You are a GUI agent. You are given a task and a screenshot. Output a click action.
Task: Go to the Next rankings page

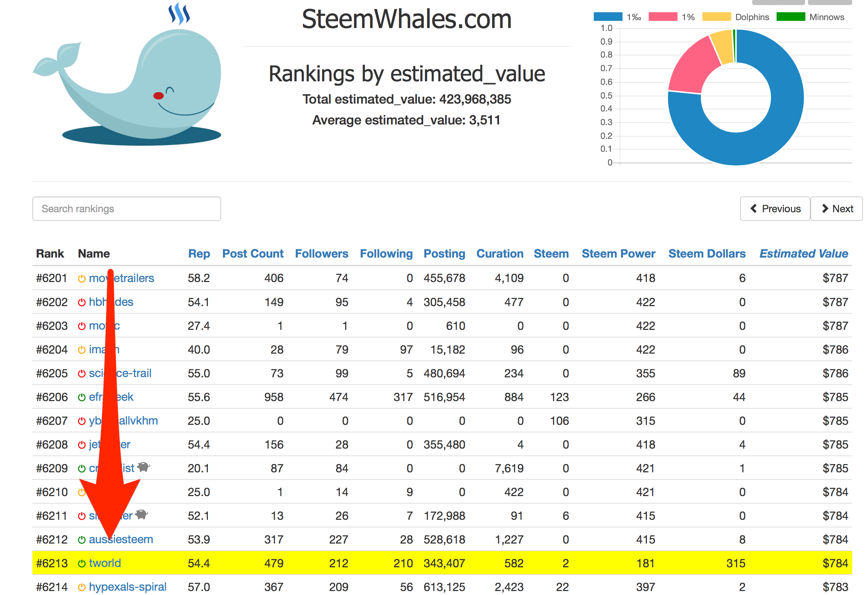(x=837, y=209)
